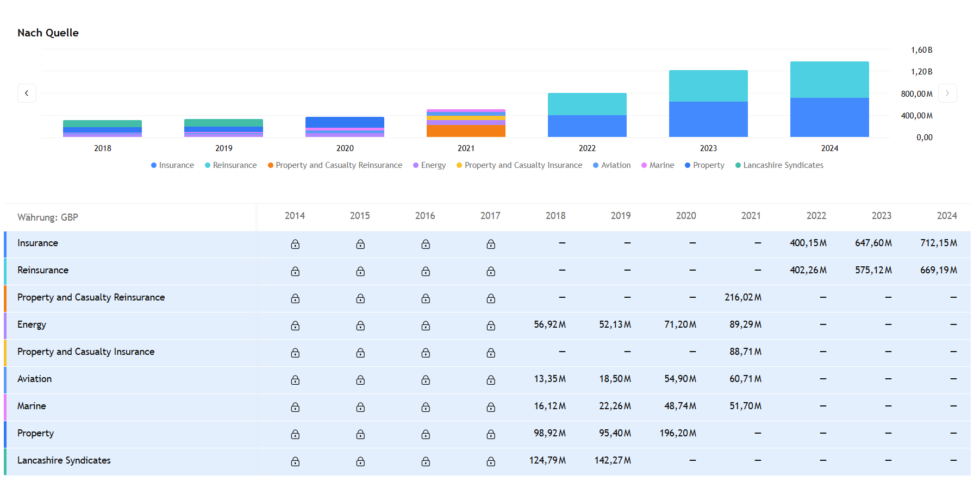
Task: Click Lancashire Syndicates 2016 lock icon
Action: [x=426, y=461]
